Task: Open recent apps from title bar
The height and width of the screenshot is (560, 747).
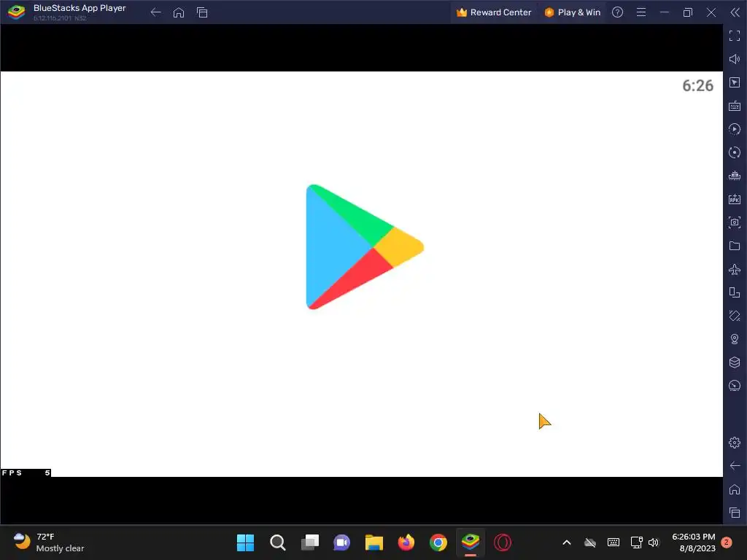Action: (202, 12)
